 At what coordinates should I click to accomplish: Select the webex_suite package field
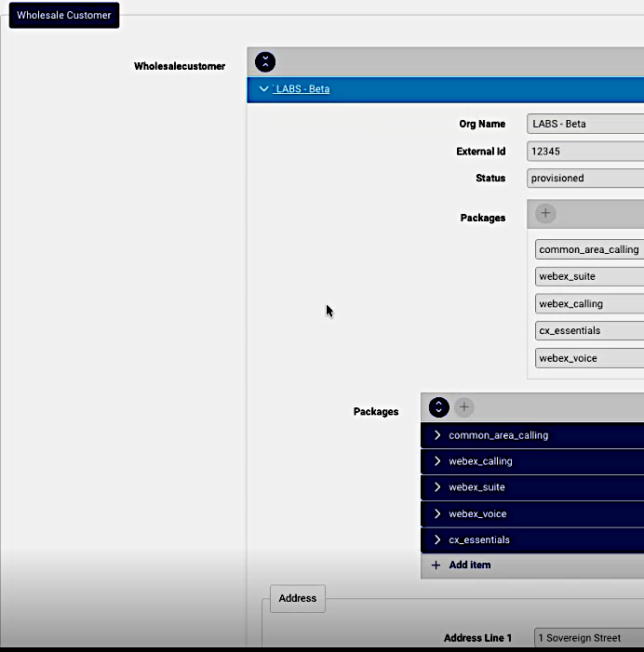tap(589, 276)
